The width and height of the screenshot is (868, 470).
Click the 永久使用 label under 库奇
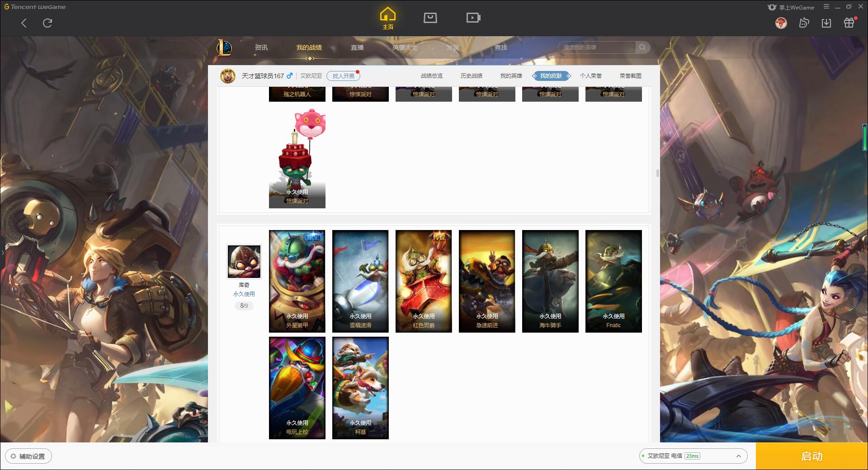coord(244,294)
